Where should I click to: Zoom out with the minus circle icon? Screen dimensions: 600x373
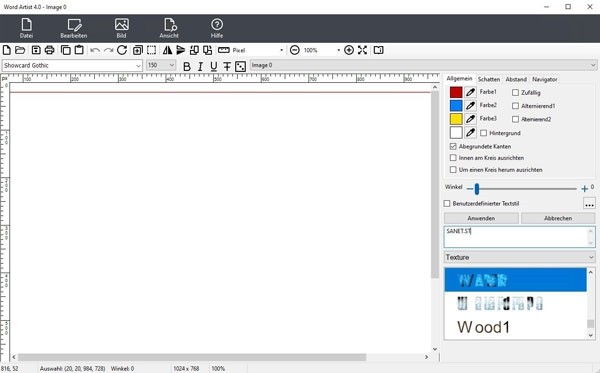coord(295,50)
